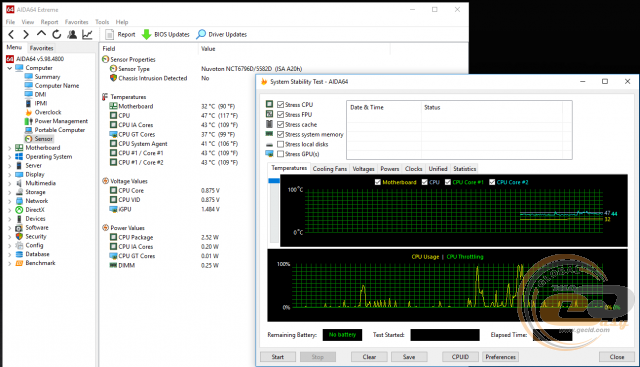
Task: Uncheck the Stress FPU checkbox
Action: [x=280, y=114]
